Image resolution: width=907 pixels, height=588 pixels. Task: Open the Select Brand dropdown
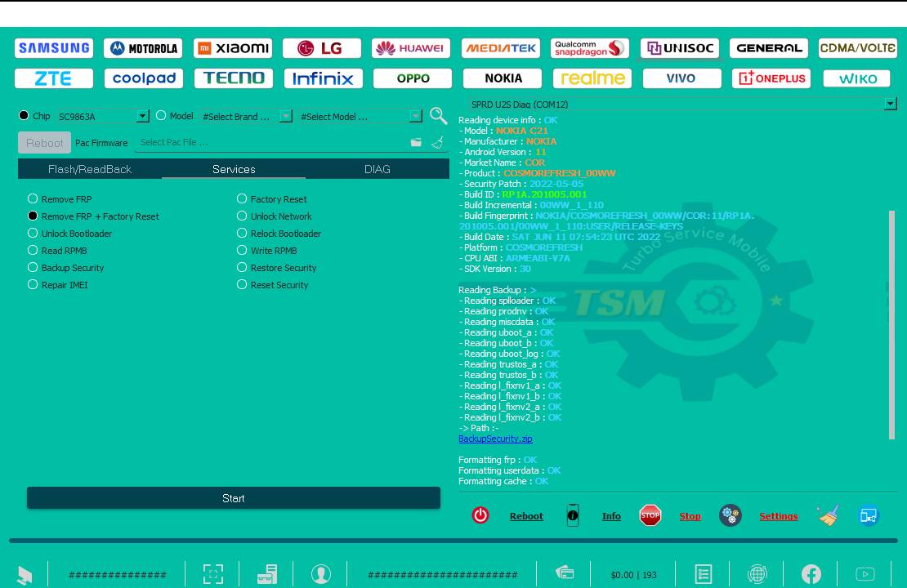pyautogui.click(x=286, y=116)
